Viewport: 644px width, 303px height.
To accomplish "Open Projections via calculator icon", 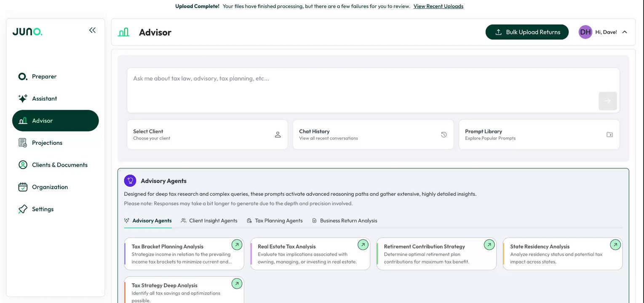I will (23, 143).
